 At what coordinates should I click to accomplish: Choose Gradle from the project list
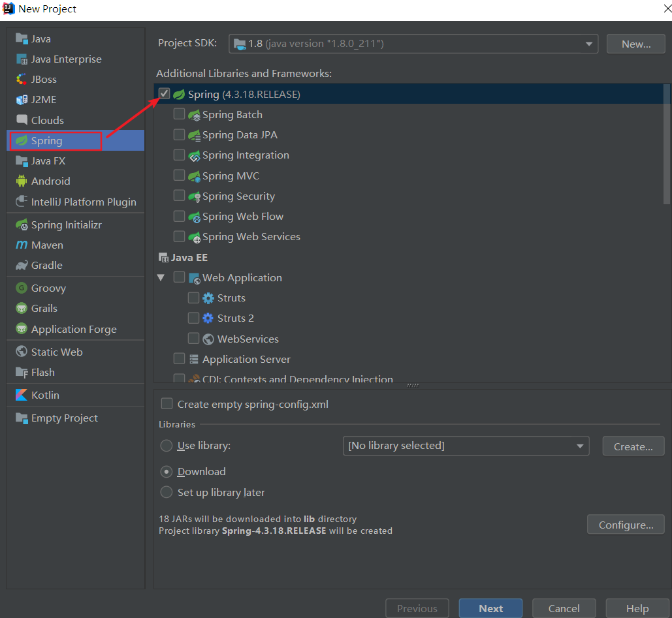76,266
